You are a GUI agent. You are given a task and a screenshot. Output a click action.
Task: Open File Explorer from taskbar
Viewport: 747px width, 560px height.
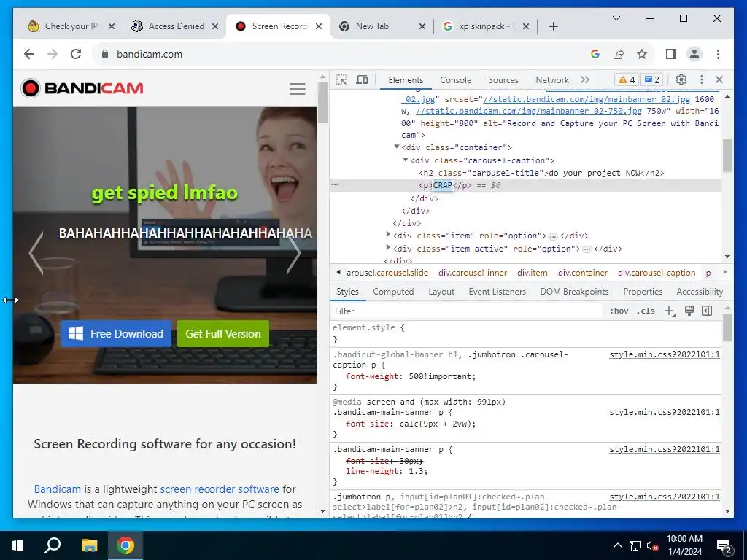pyautogui.click(x=89, y=545)
